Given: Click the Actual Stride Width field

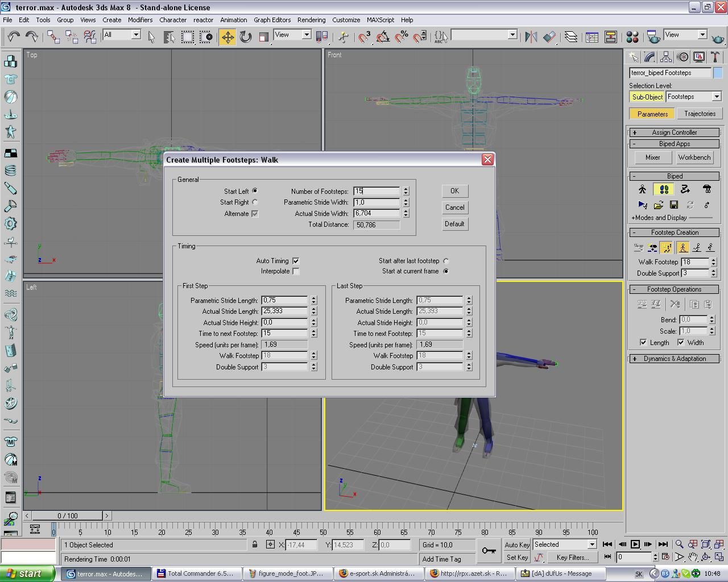Looking at the screenshot, I should pyautogui.click(x=377, y=214).
